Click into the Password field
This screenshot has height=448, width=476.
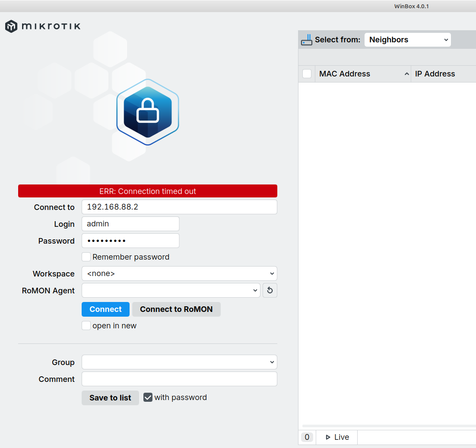tap(130, 241)
